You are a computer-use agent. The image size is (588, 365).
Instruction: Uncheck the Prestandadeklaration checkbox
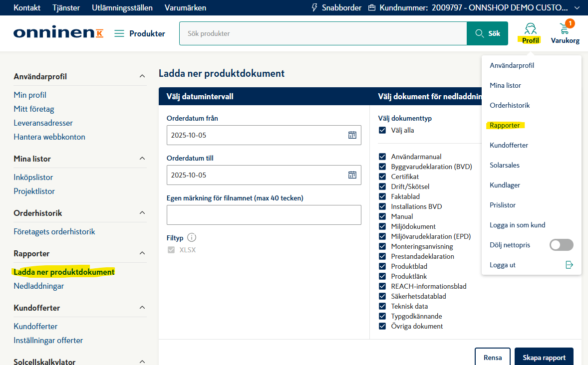(x=382, y=256)
